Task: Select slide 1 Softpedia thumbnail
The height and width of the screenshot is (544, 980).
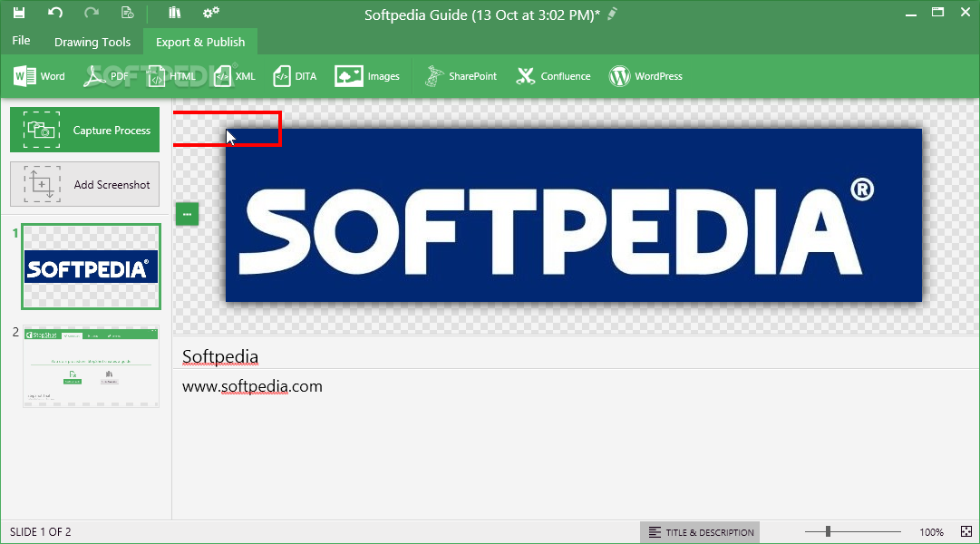Action: tap(92, 267)
